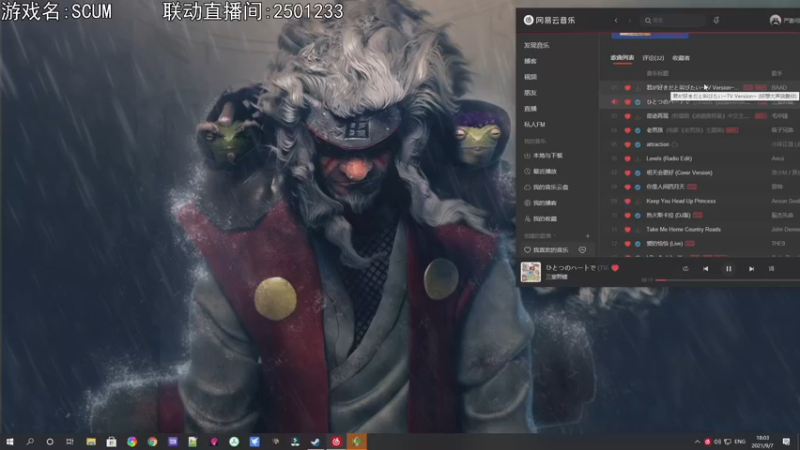Toggle heart on track 04 老男孩
800x450 pixels.
(628, 131)
